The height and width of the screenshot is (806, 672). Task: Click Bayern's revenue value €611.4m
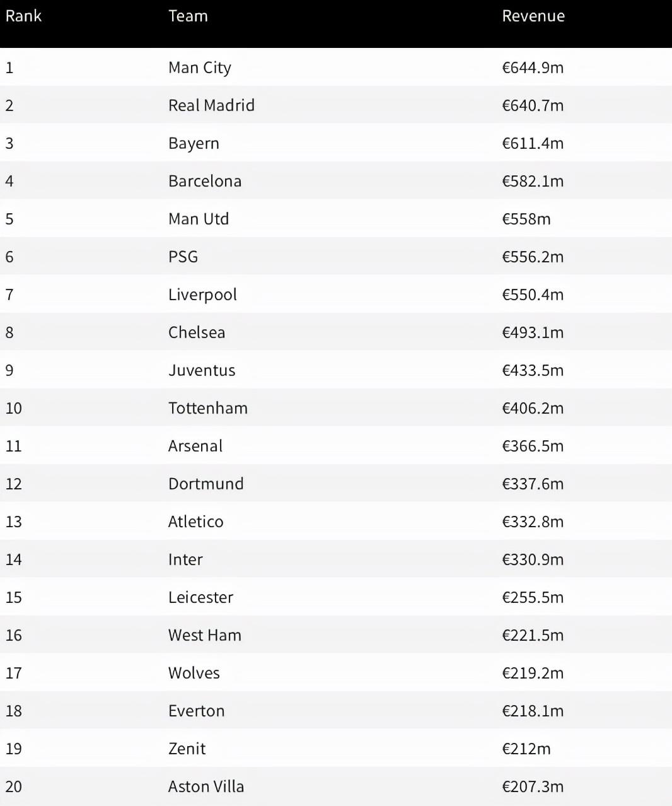533,143
